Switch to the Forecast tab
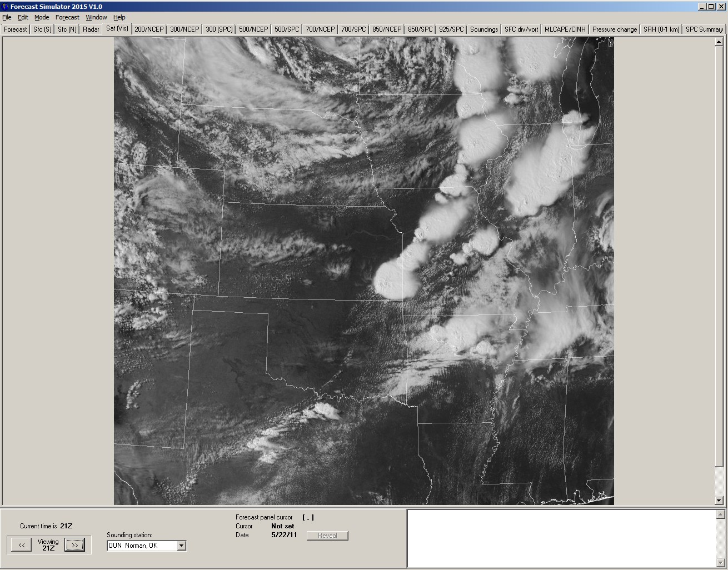The height and width of the screenshot is (570, 728). tap(16, 29)
